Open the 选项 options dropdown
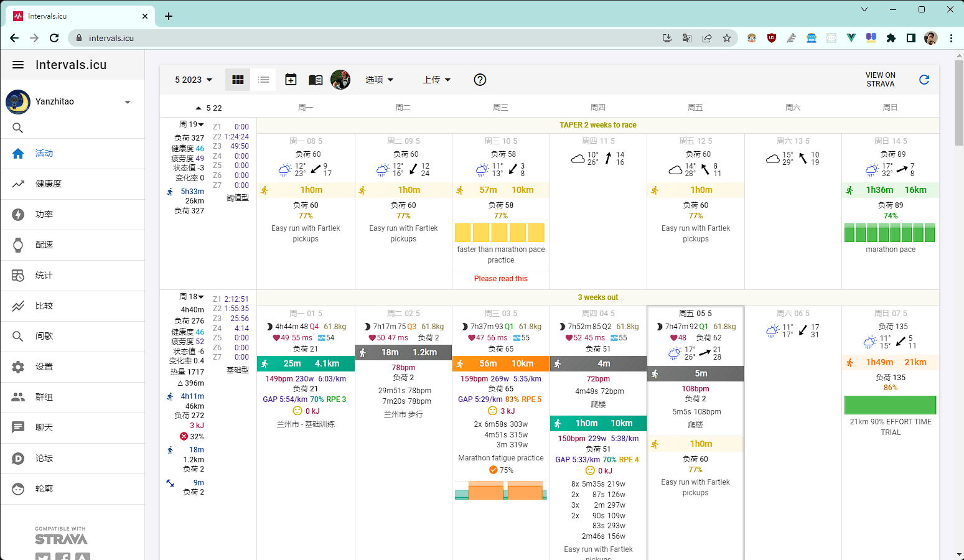 (x=379, y=80)
